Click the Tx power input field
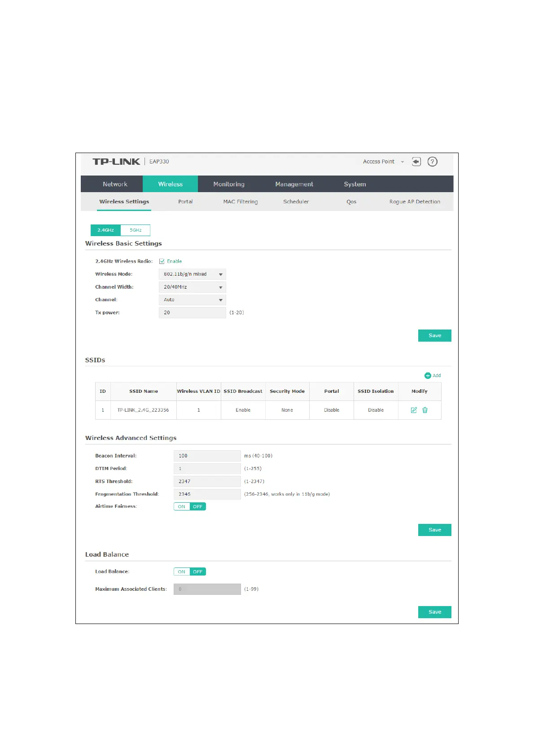This screenshot has height=756, width=534. click(x=192, y=312)
